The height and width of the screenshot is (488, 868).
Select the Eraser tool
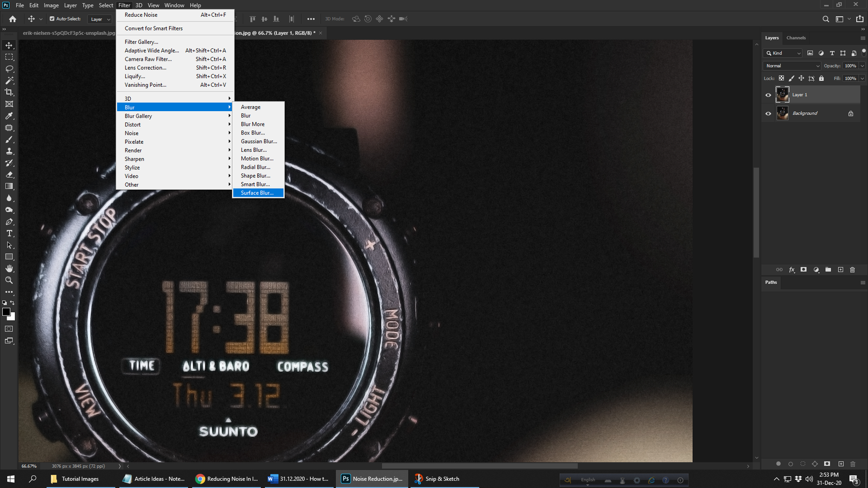[9, 175]
